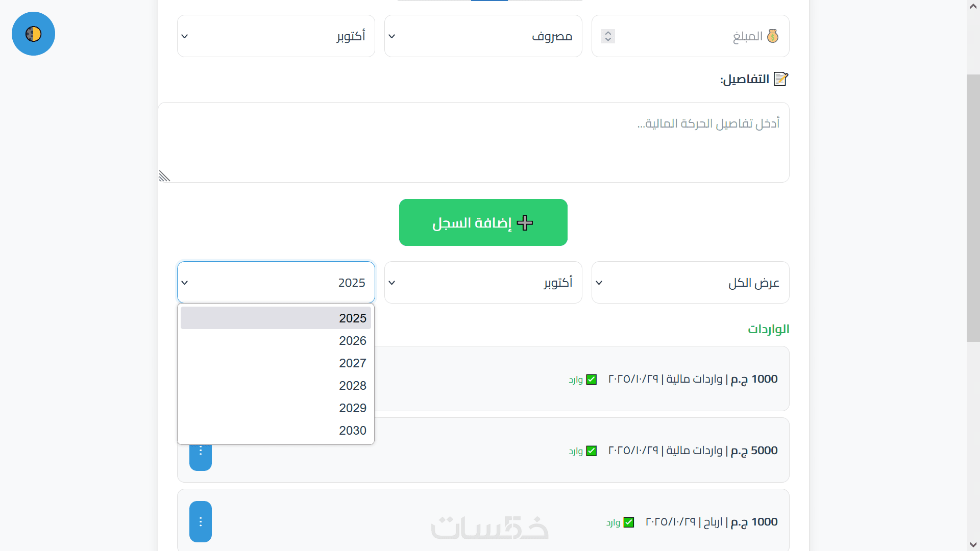The height and width of the screenshot is (551, 980).
Task: Click the money bag amount icon
Action: pos(773,36)
